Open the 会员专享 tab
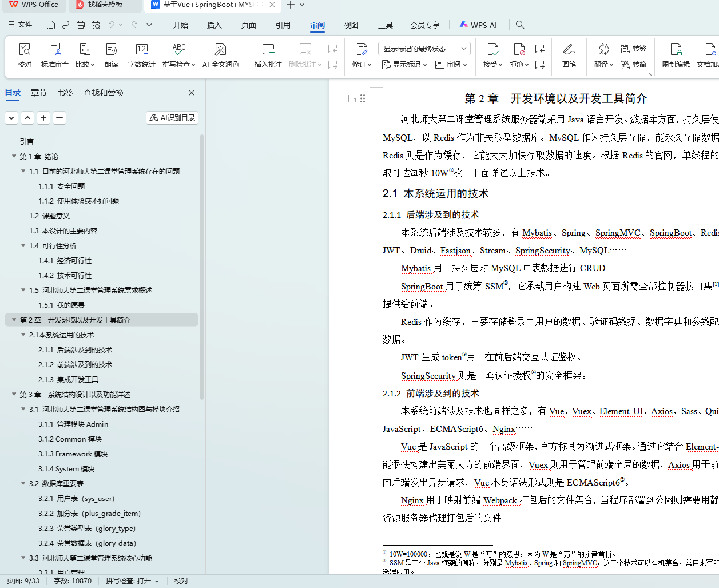Screen dimensions: 719x588 tap(425, 25)
